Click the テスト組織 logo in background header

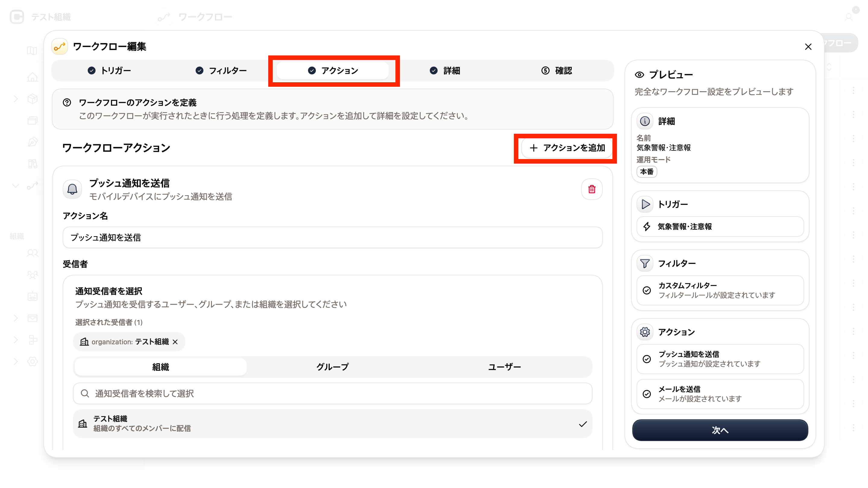[17, 17]
